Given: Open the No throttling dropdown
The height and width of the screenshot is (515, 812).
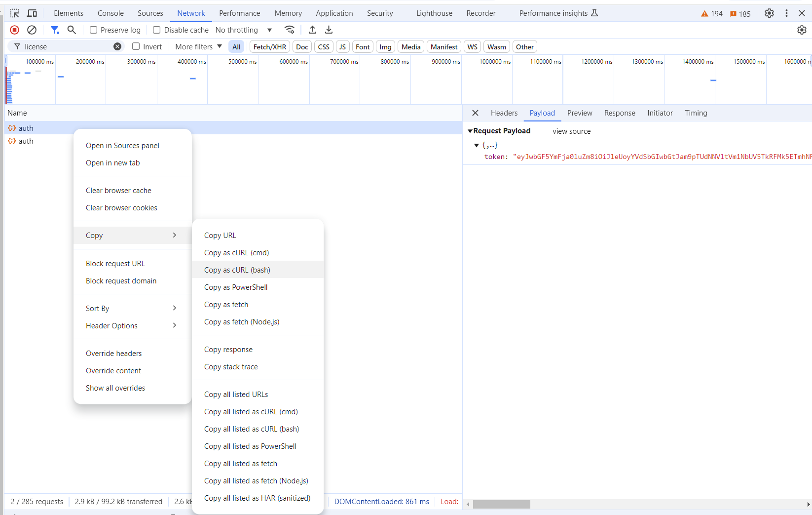Looking at the screenshot, I should (x=243, y=30).
